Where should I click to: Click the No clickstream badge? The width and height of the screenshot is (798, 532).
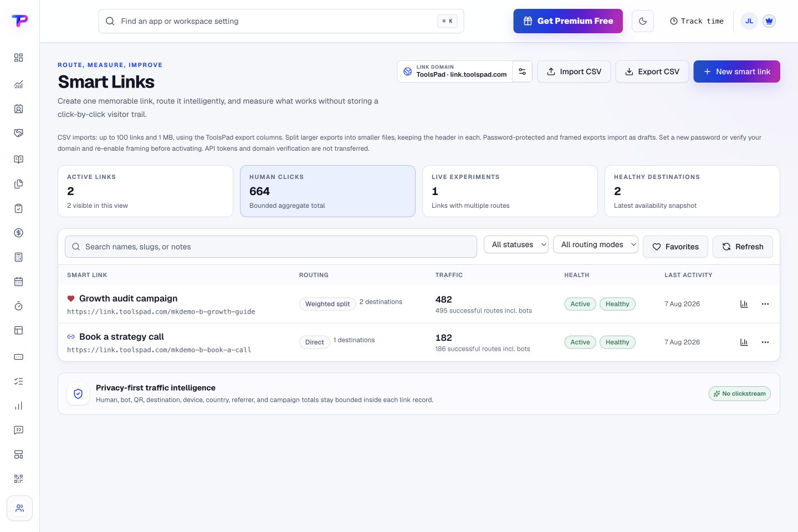click(x=739, y=393)
